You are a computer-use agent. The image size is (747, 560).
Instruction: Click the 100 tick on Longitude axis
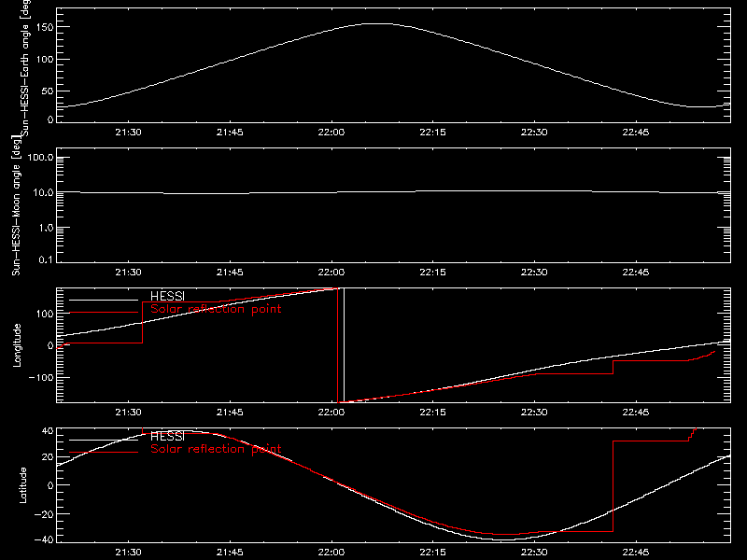click(x=45, y=314)
